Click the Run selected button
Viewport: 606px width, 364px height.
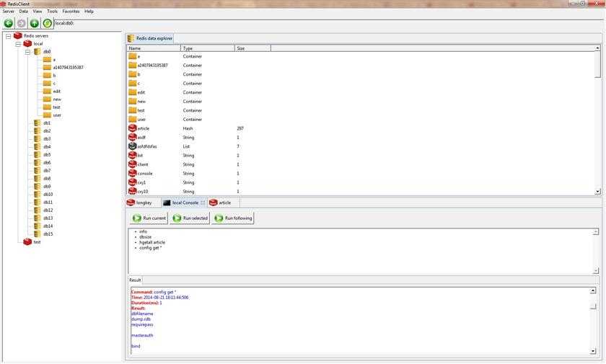coord(190,218)
